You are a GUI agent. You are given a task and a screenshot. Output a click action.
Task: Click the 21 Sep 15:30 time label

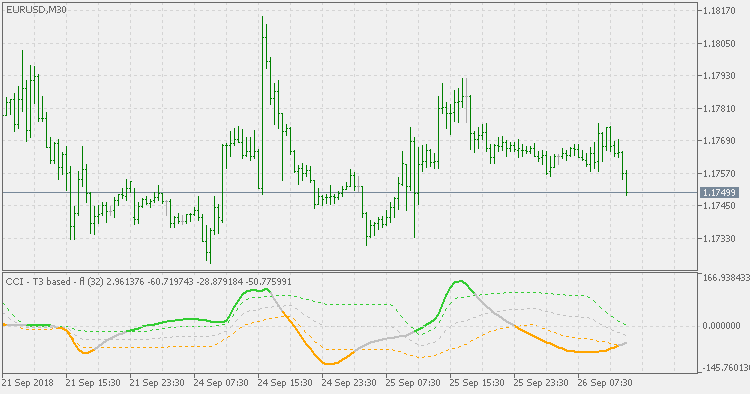pos(93,383)
